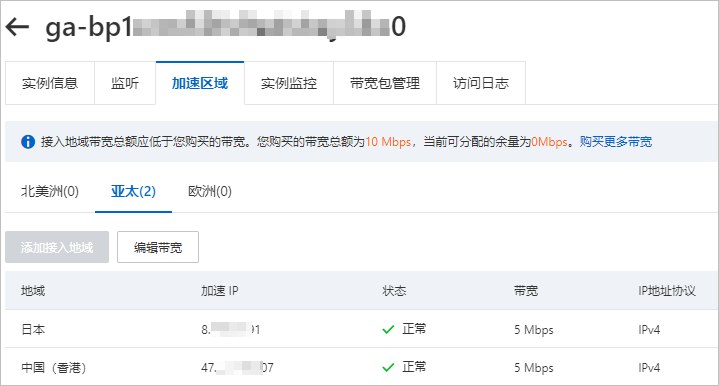Click the blue info icon in the notice
This screenshot has height=386, width=719.
(x=28, y=142)
